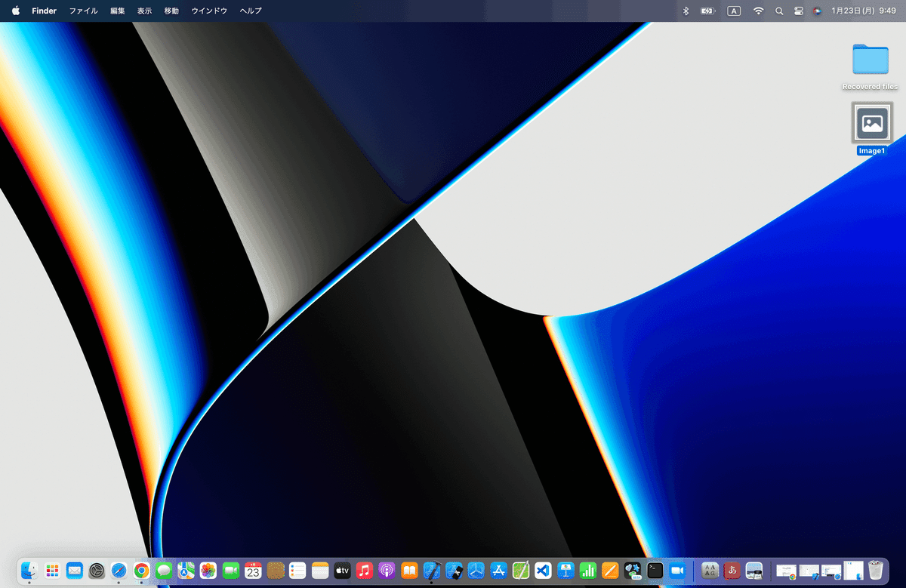Open Google Chrome in the Dock
The height and width of the screenshot is (588, 906).
[x=141, y=571]
